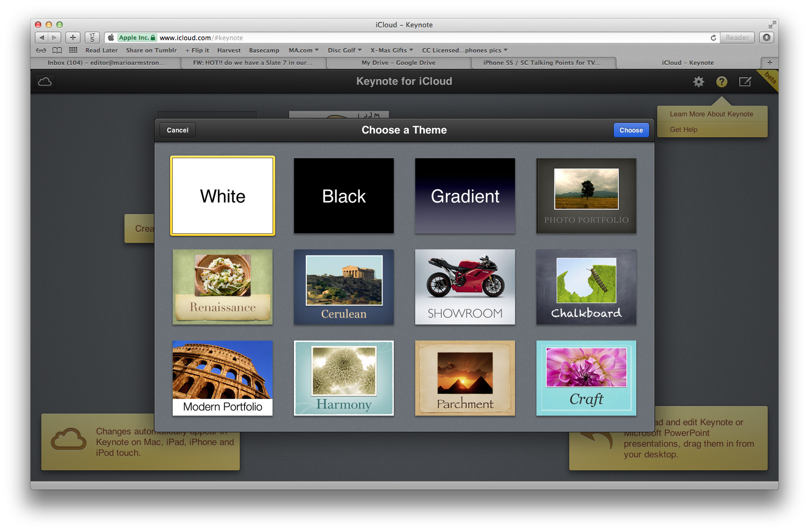Screen dimensions: 809x532
Task: Open the X-Mas Gifts bookmark folder
Action: [x=392, y=50]
